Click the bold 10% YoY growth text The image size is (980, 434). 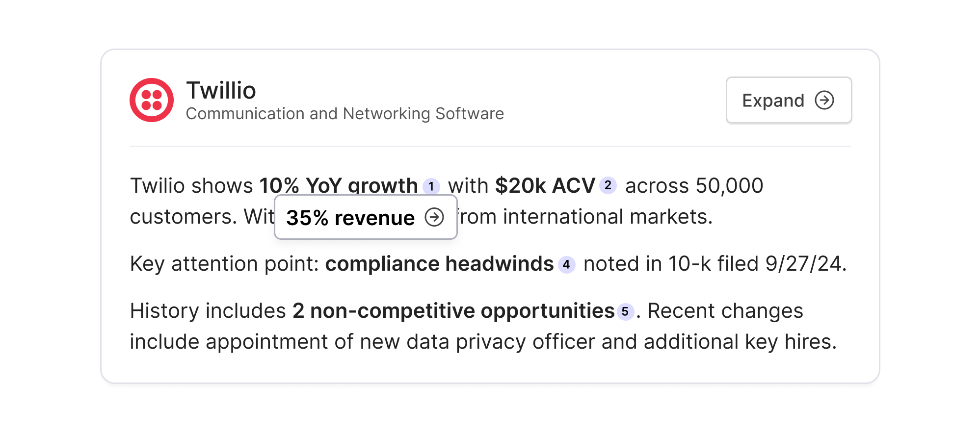pos(338,185)
